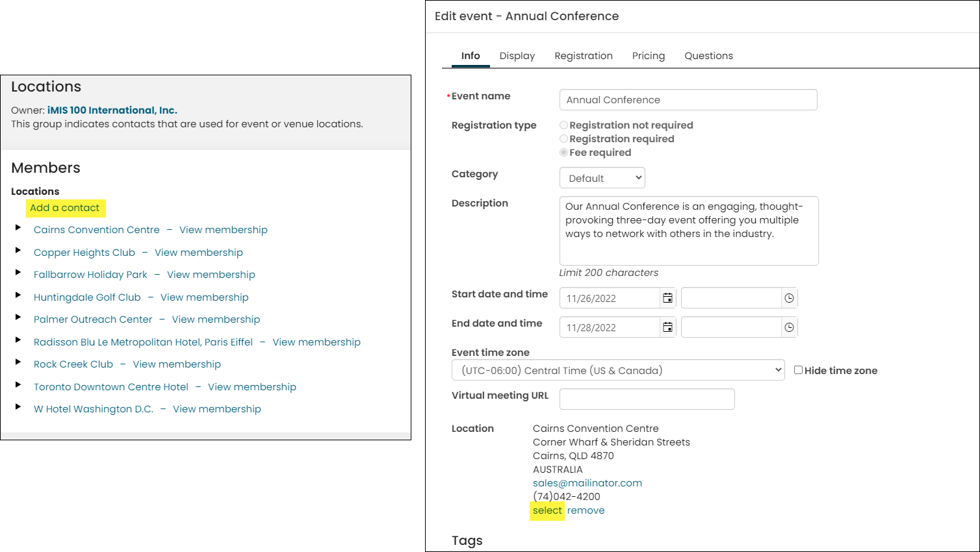Viewport: 980px width, 552px height.
Task: View membership for Rock Creek Club
Action: [x=177, y=364]
